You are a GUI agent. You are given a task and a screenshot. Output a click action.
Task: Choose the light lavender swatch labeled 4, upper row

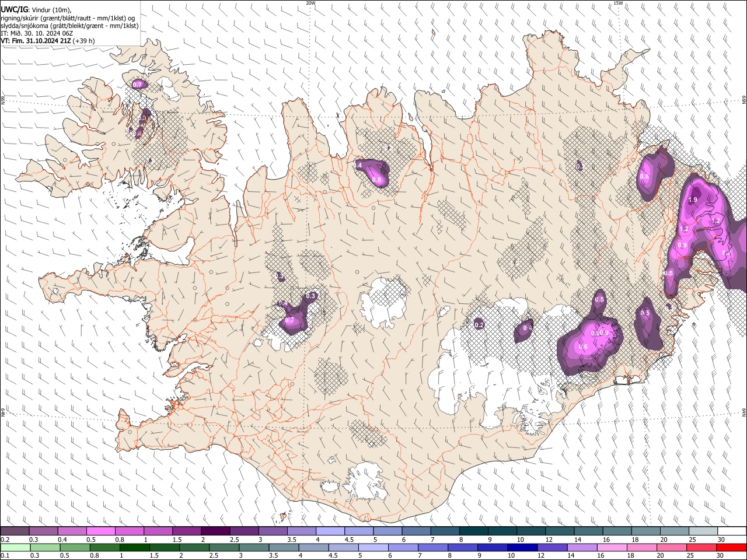(x=329, y=531)
